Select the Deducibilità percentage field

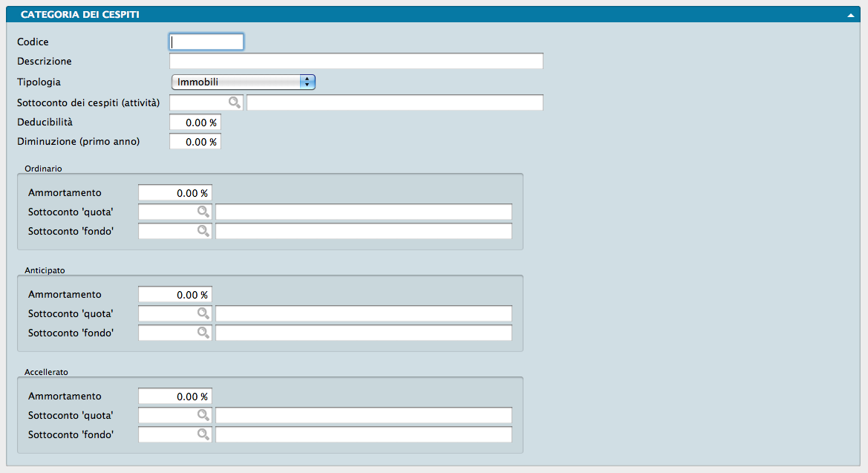point(195,122)
